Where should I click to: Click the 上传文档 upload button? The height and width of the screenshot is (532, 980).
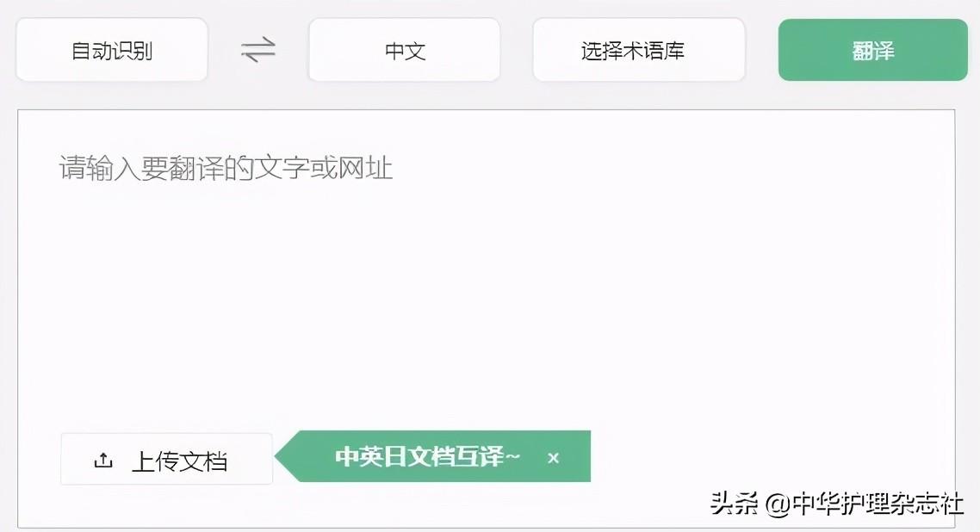[166, 459]
